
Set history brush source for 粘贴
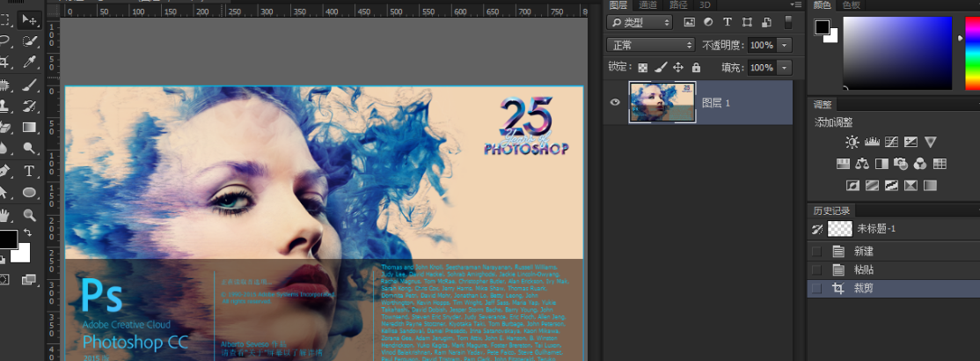point(816,269)
